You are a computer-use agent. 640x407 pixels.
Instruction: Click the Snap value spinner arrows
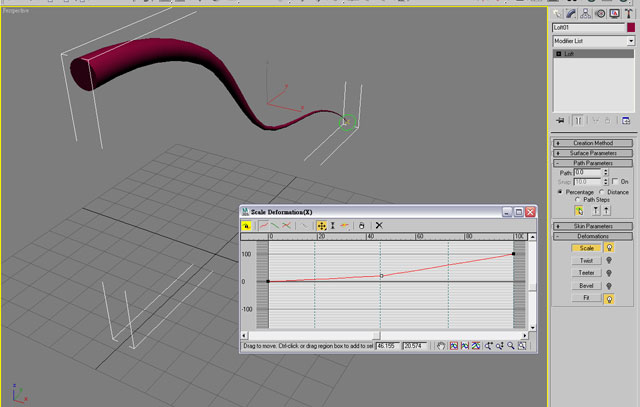pos(606,182)
